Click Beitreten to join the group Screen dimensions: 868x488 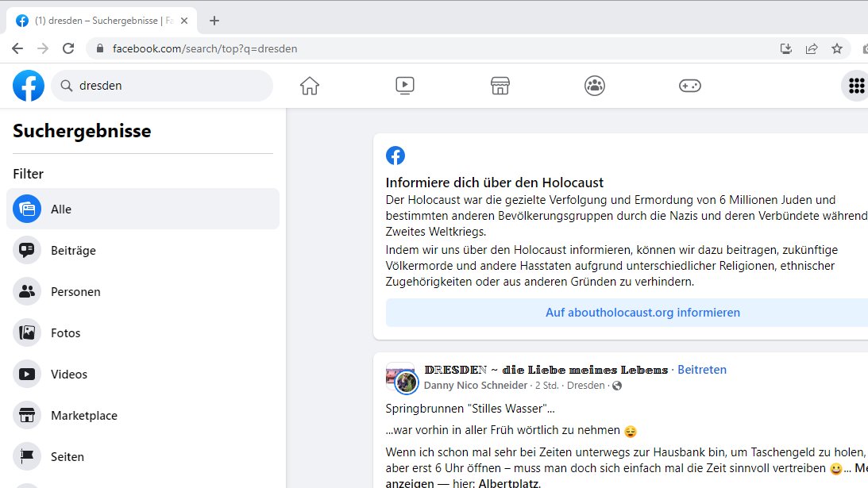click(x=702, y=370)
